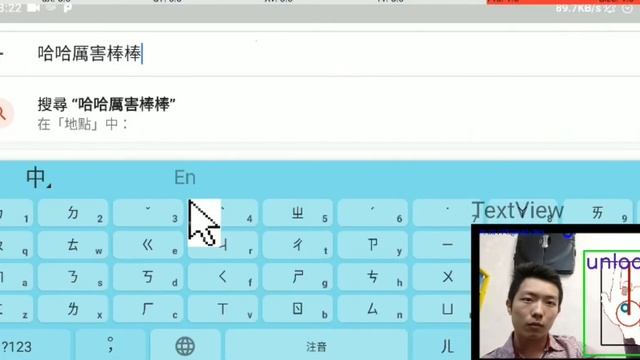This screenshot has height=360, width=640.
Task: Tap the ㄑ key labeled f
Action: point(223,277)
